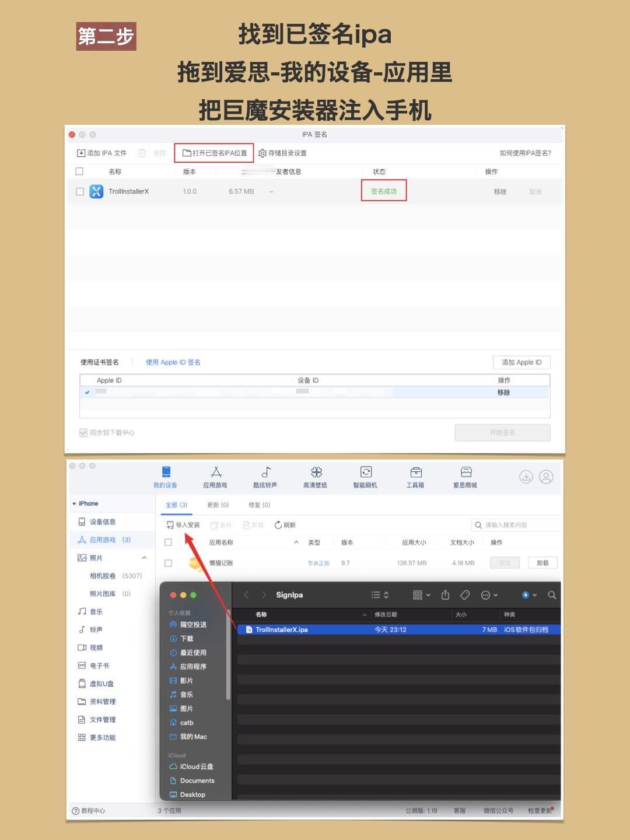Collapse the 照片 photos section chevron
The image size is (630, 840).
[x=144, y=558]
